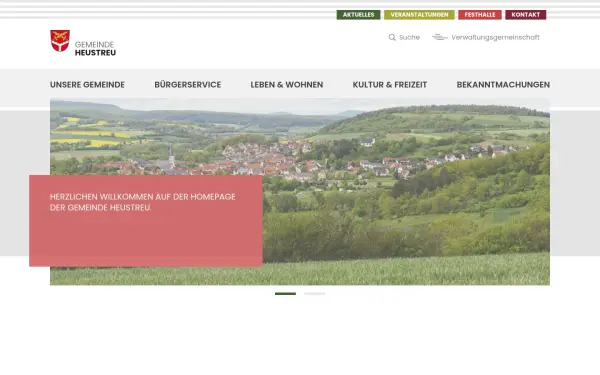Click the Gemeinde Heustreu title text
This screenshot has height=375, width=600.
coord(95,49)
